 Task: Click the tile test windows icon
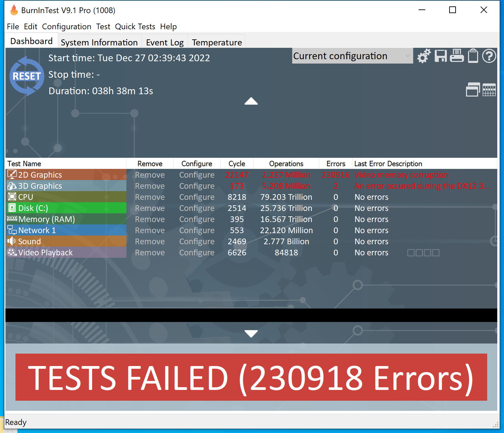[473, 89]
